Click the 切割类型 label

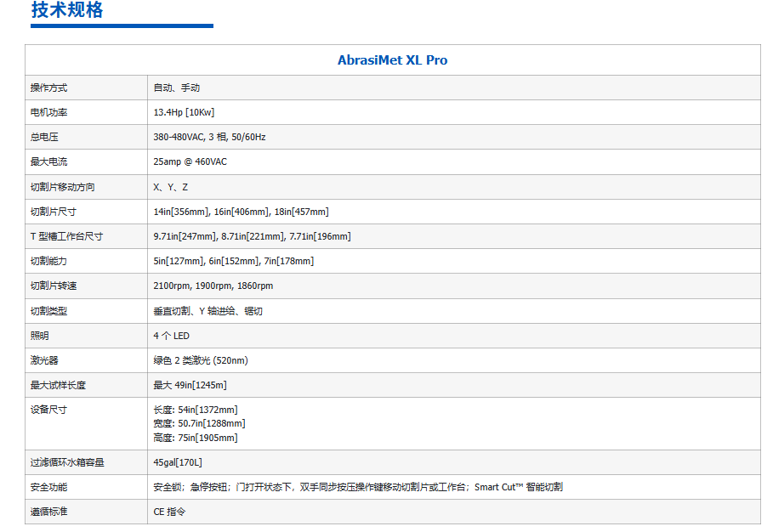[x=48, y=311]
